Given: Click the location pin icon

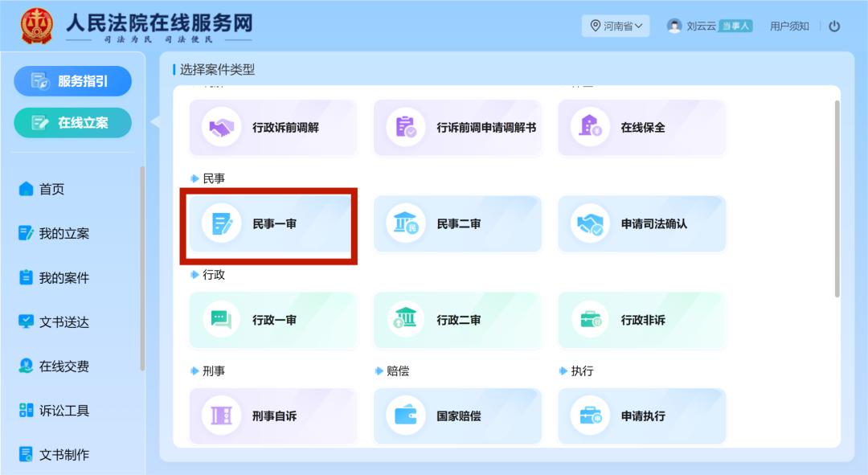Looking at the screenshot, I should 595,26.
